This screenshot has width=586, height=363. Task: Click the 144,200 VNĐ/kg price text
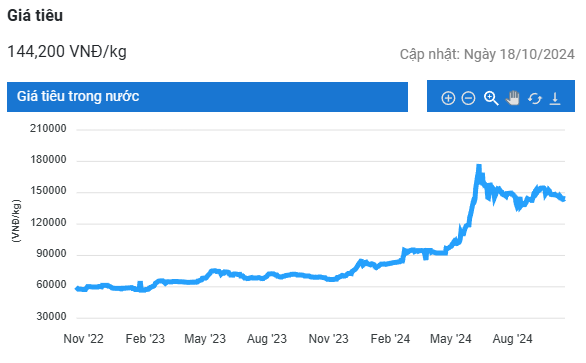67,52
